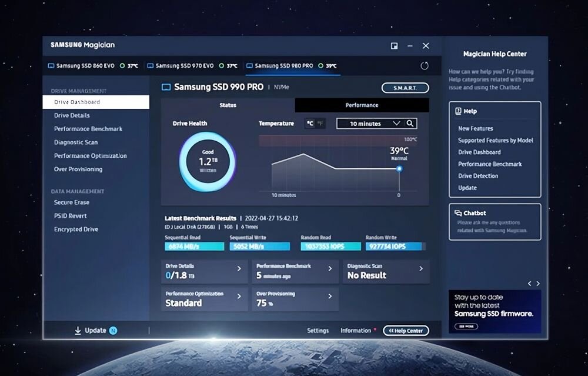
Task: Collapse the panel via Help Center button
Action: 406,330
